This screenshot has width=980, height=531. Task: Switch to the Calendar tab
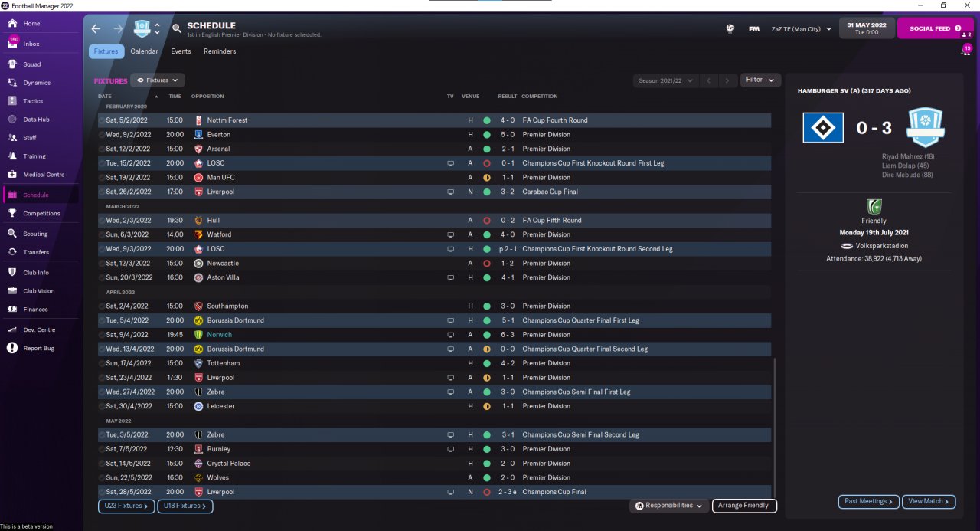[x=144, y=51]
